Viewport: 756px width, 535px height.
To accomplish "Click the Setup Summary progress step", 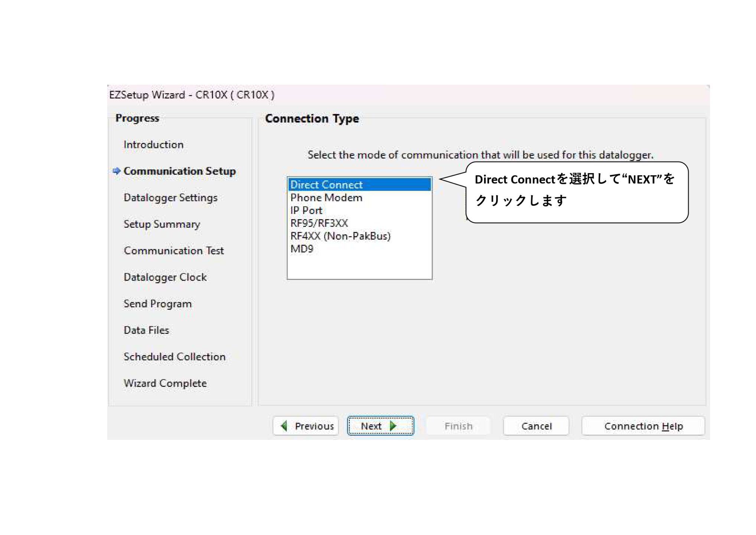I will point(162,224).
